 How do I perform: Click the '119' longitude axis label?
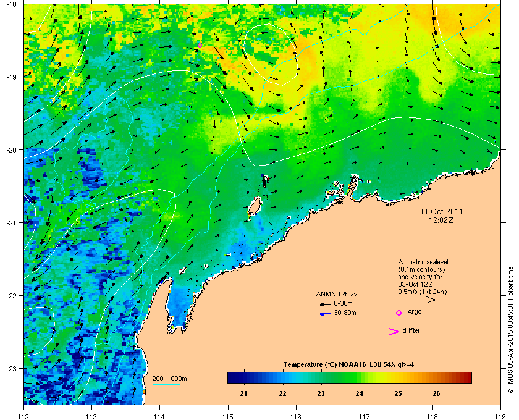point(500,417)
